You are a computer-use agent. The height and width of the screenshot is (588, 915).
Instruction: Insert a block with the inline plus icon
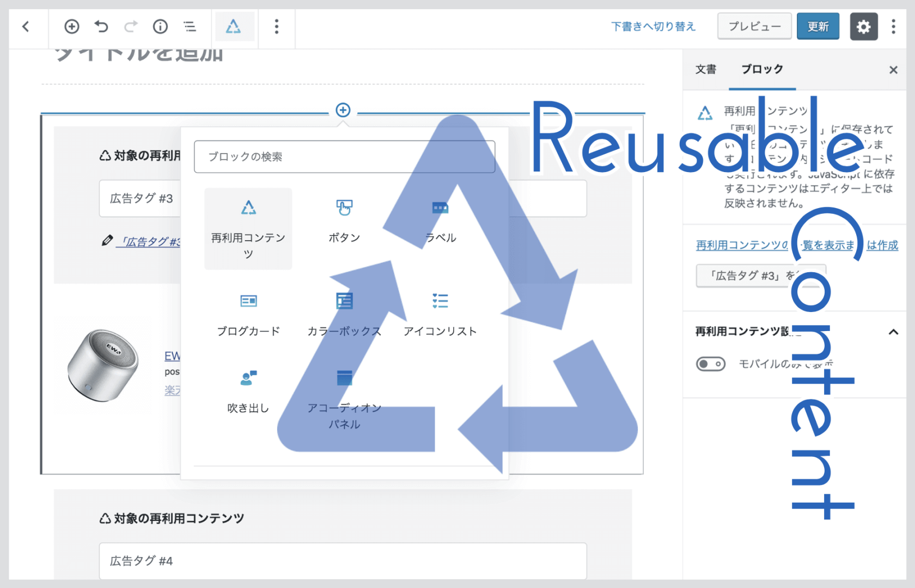[343, 110]
